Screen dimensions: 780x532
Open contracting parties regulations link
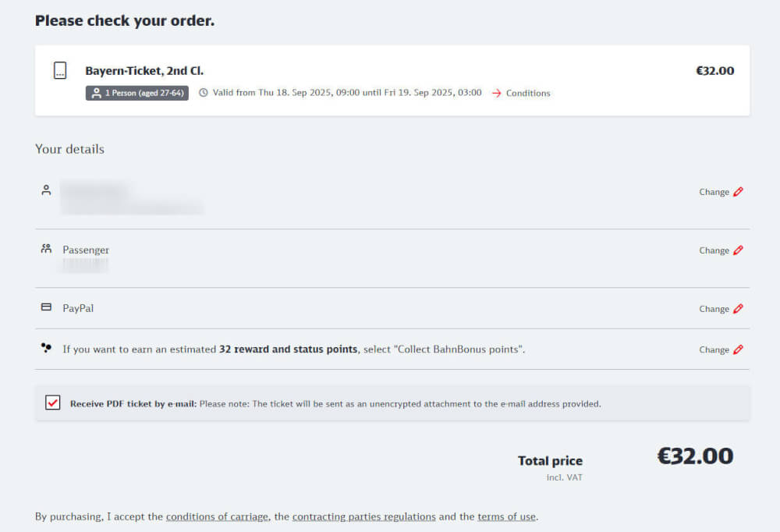coord(363,516)
